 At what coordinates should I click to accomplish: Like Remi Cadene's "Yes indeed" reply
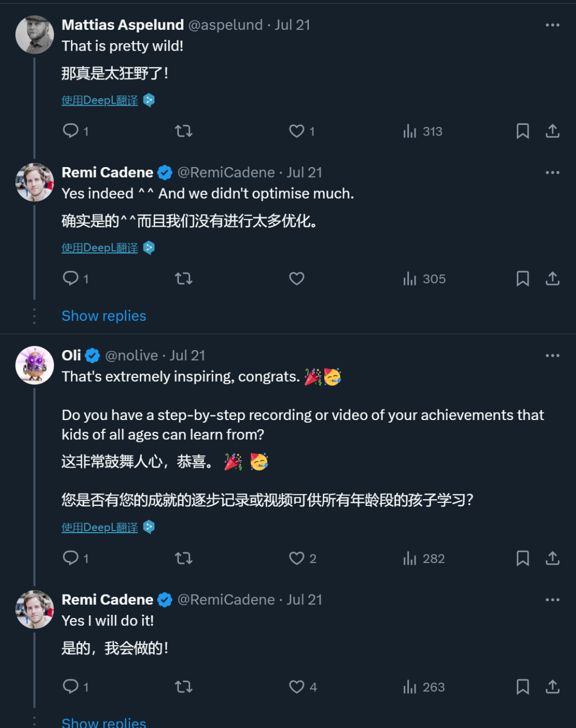(297, 279)
